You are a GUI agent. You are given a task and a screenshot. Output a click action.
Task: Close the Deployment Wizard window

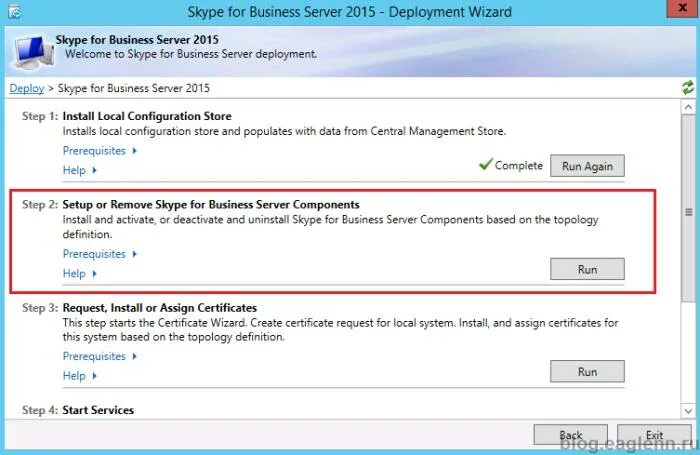coord(676,12)
